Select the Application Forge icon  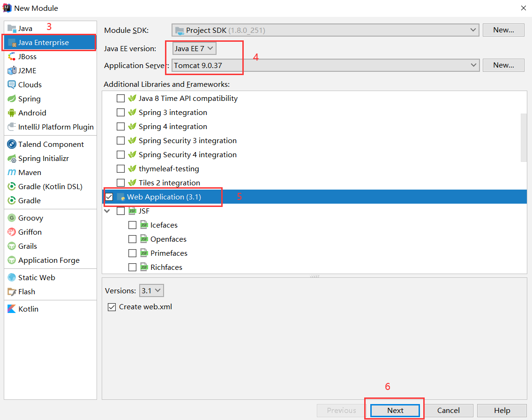pyautogui.click(x=12, y=260)
